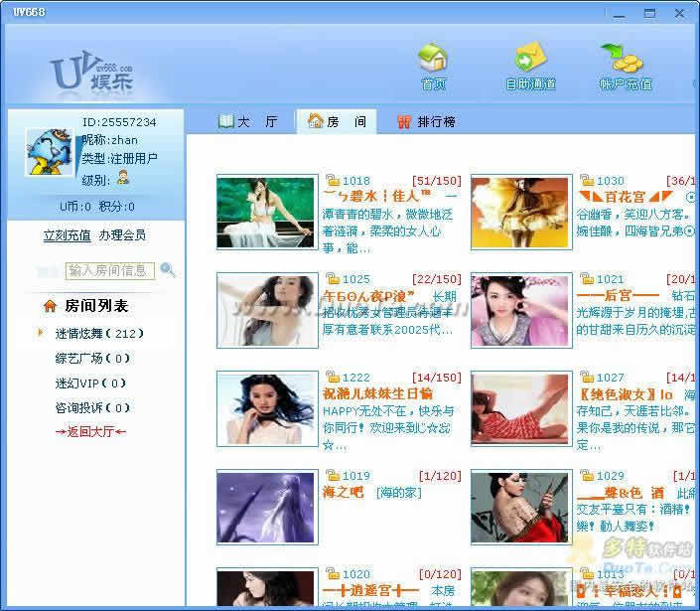Click occupancy count [0/120]
Image resolution: width=700 pixels, height=611 pixels.
tap(440, 574)
